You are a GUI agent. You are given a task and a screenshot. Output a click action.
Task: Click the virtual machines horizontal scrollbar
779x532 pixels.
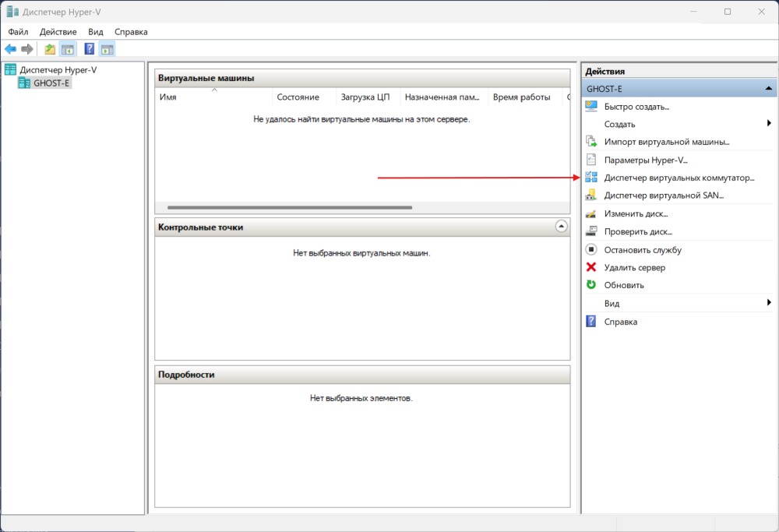[x=290, y=208]
